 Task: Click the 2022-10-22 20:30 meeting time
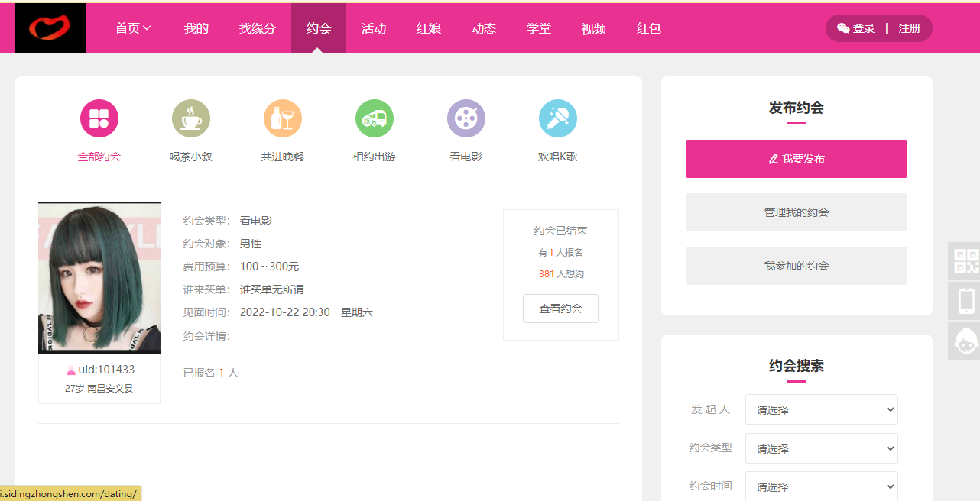pyautogui.click(x=285, y=312)
